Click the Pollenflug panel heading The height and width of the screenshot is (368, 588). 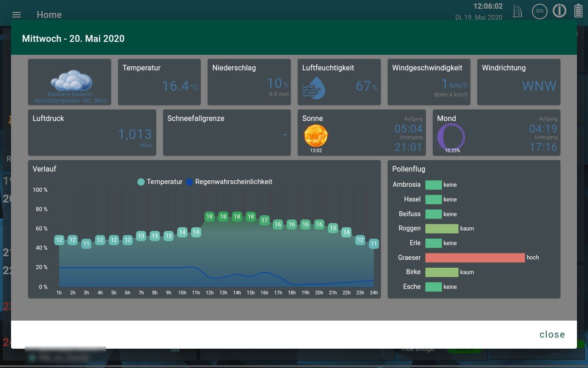(x=409, y=169)
